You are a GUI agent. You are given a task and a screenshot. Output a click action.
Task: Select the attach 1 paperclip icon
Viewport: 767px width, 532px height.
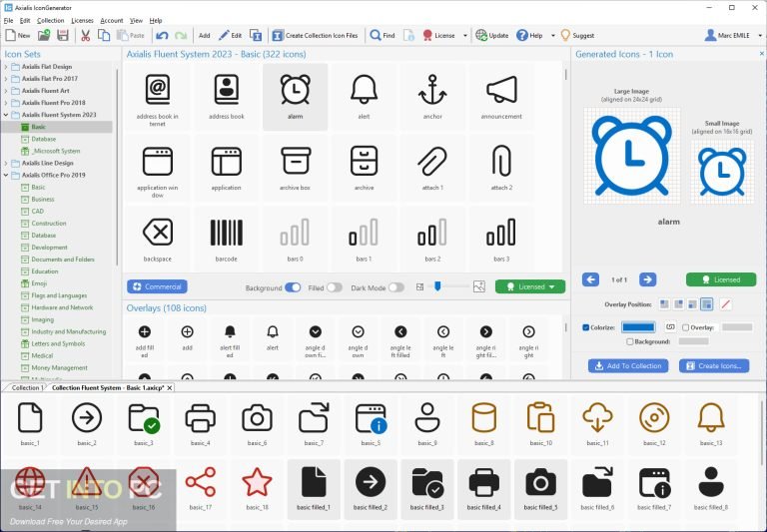432,169
